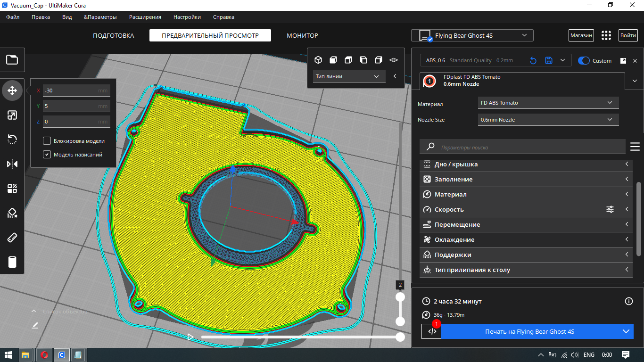Open the Support Blocker tool
The image size is (644, 362).
pyautogui.click(x=12, y=213)
